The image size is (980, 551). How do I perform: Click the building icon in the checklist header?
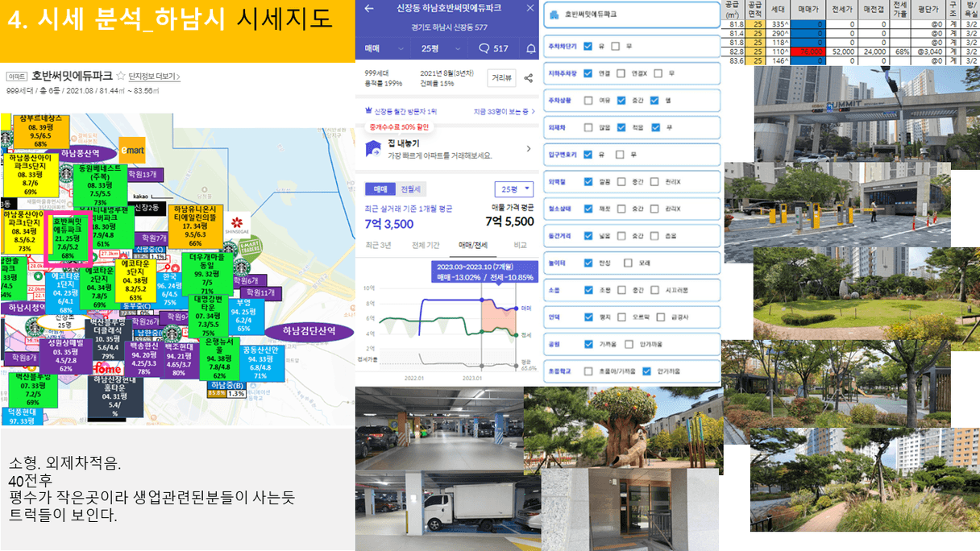tap(555, 14)
